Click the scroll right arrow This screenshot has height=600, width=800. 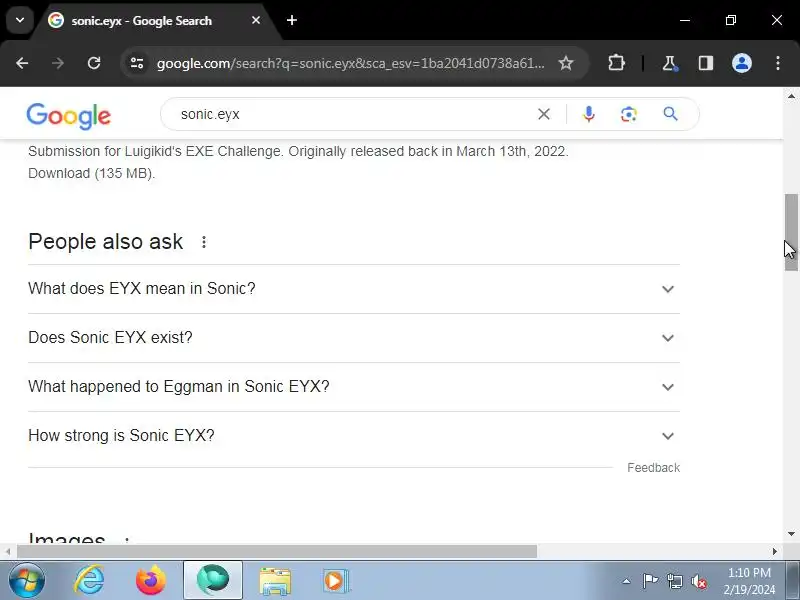[775, 552]
